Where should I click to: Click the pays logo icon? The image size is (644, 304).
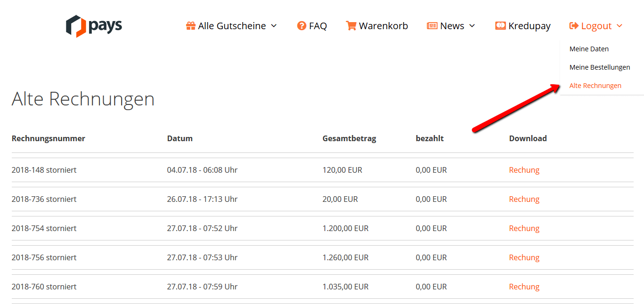click(76, 26)
